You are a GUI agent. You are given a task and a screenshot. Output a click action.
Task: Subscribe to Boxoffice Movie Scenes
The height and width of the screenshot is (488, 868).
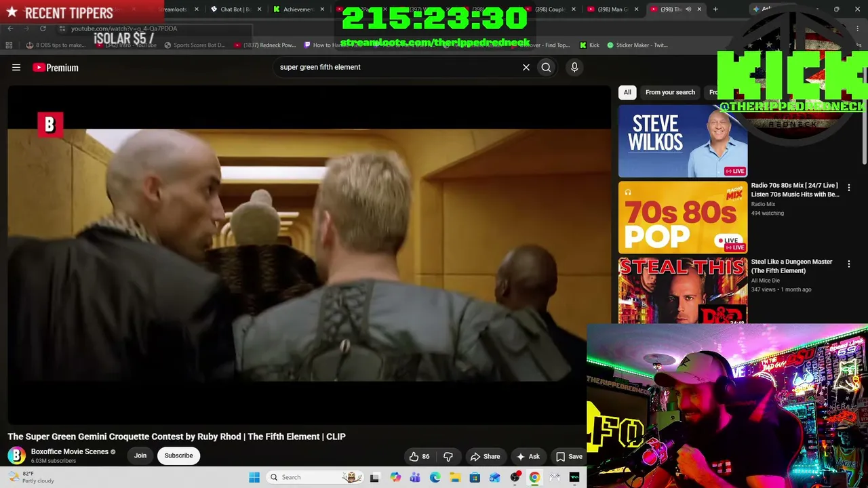click(x=179, y=455)
